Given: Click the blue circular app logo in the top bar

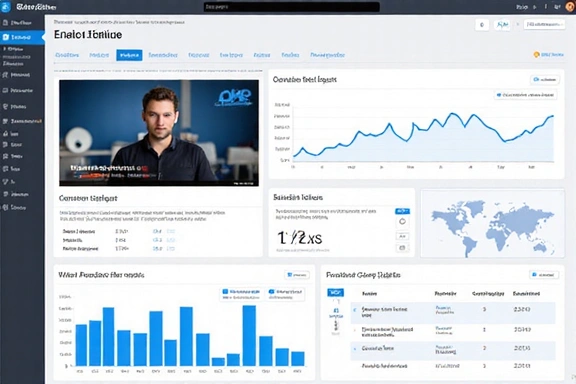Looking at the screenshot, I should (6, 7).
